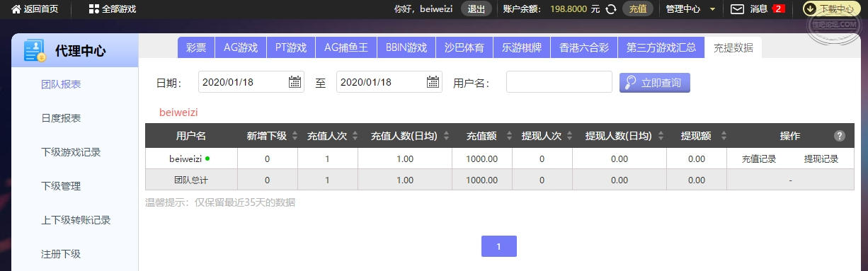Open the calendar picker for the end date

click(433, 82)
